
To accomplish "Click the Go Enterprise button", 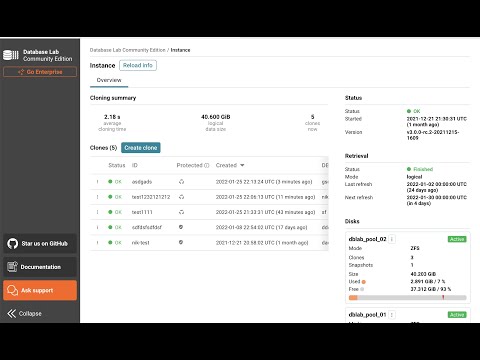I will [40, 72].
